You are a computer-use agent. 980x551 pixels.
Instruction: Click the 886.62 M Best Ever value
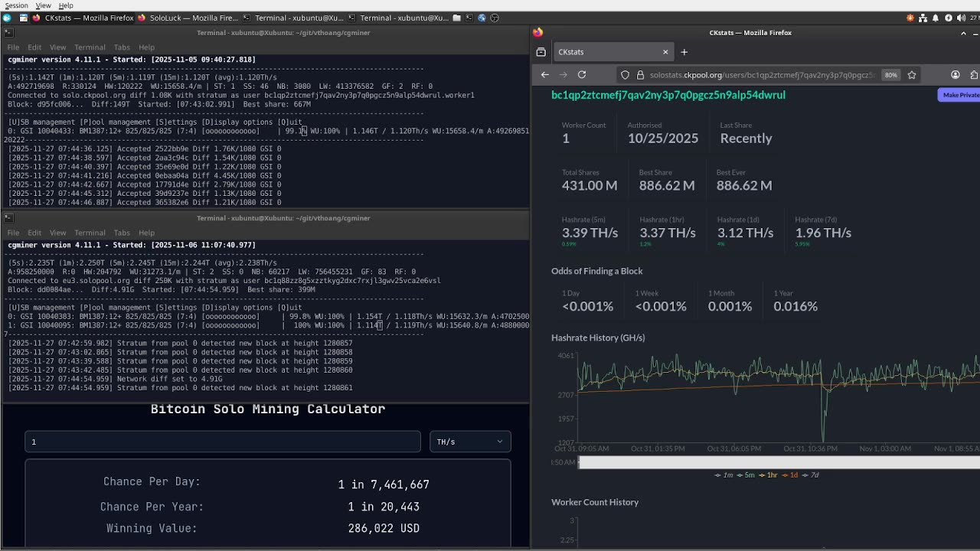pyautogui.click(x=744, y=185)
